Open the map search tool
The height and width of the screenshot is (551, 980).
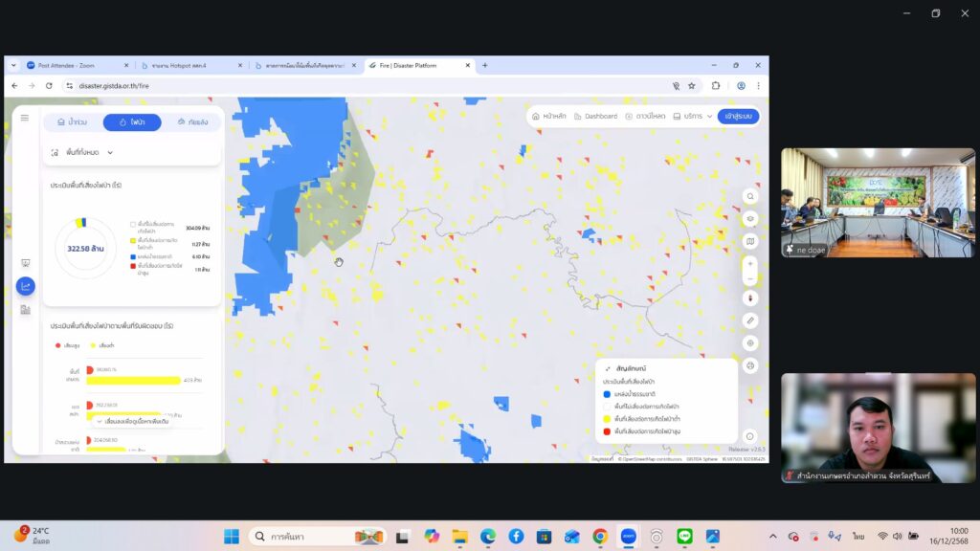coord(750,196)
